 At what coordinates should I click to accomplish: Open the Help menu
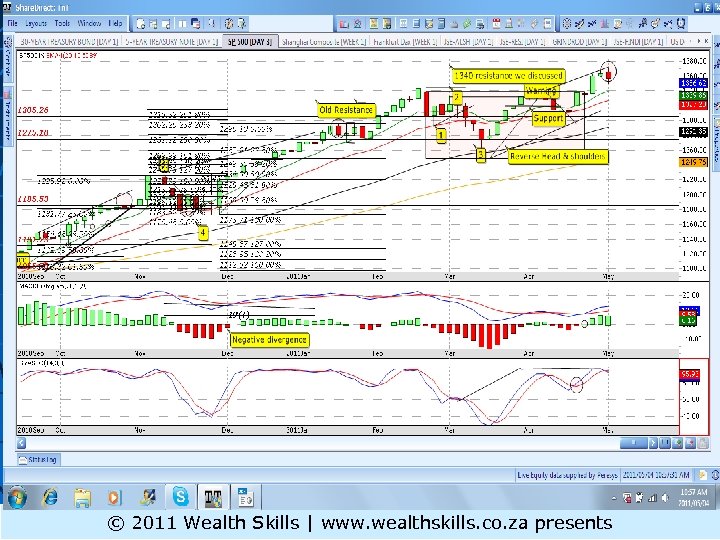pos(115,23)
